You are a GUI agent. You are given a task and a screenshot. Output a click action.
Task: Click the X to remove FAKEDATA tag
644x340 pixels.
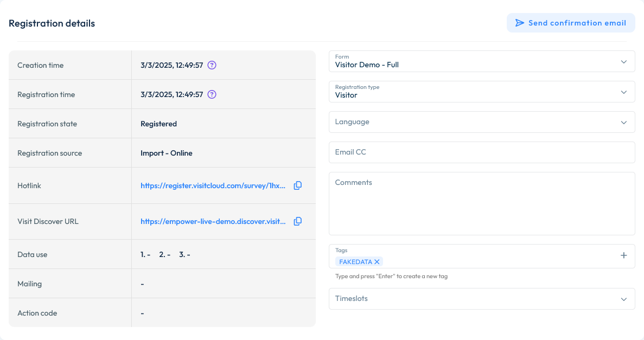[377, 261]
